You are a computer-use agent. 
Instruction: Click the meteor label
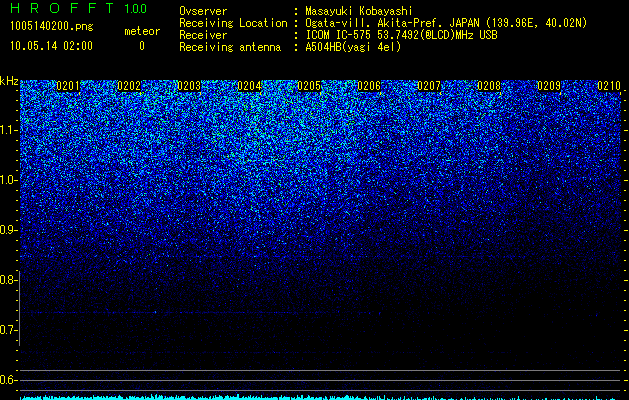point(142,31)
